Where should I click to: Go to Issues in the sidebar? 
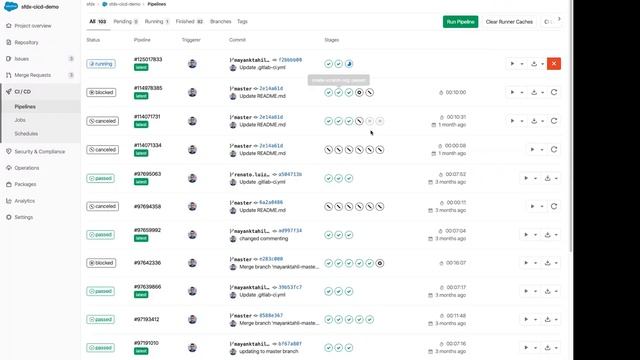[x=22, y=59]
